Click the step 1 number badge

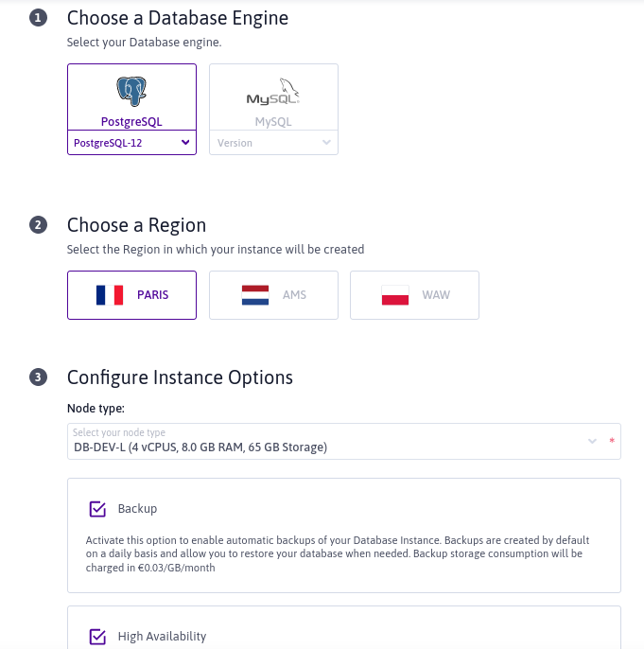click(38, 18)
